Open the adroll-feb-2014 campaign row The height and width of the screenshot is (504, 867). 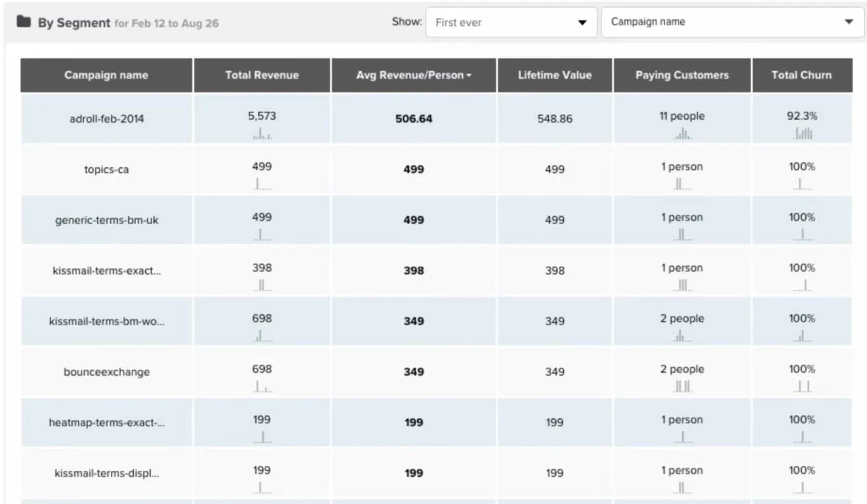(x=106, y=119)
